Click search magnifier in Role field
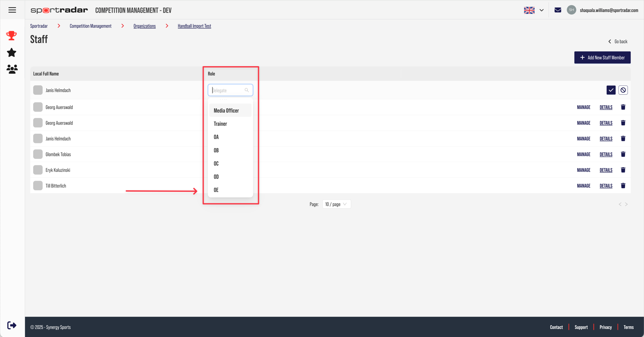This screenshot has height=337, width=644. (247, 90)
